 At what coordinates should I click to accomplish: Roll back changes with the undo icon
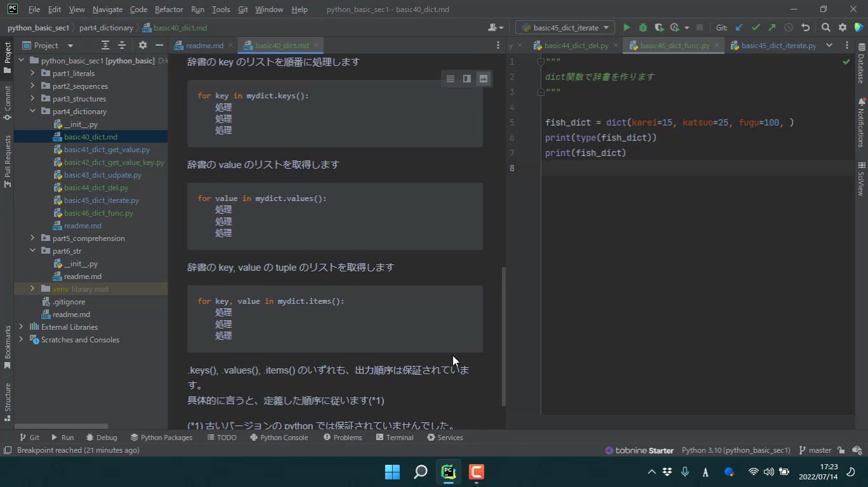tap(805, 27)
